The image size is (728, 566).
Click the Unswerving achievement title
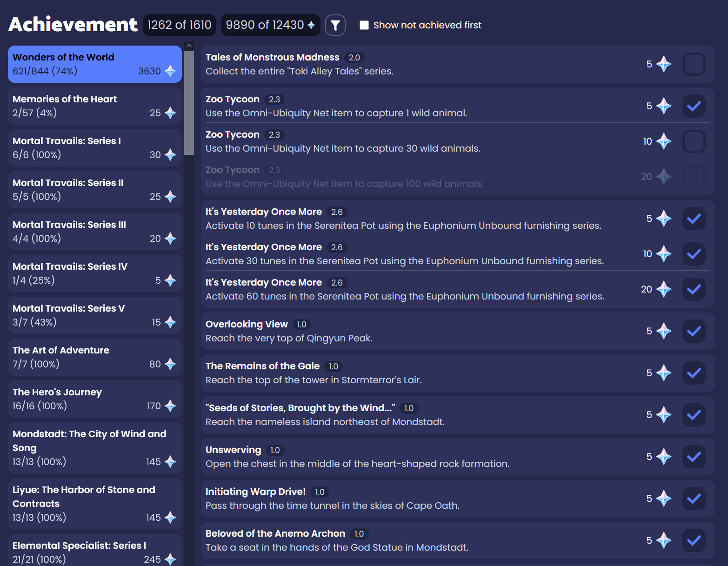click(x=234, y=450)
